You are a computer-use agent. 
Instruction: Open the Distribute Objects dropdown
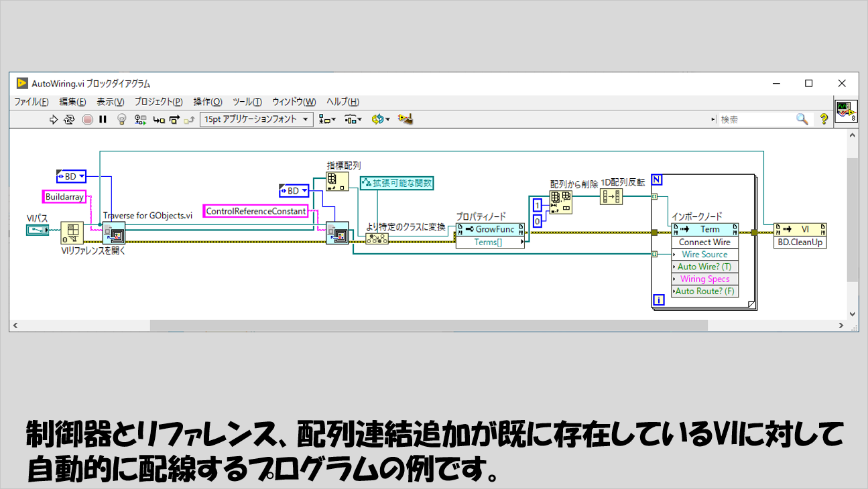(353, 119)
